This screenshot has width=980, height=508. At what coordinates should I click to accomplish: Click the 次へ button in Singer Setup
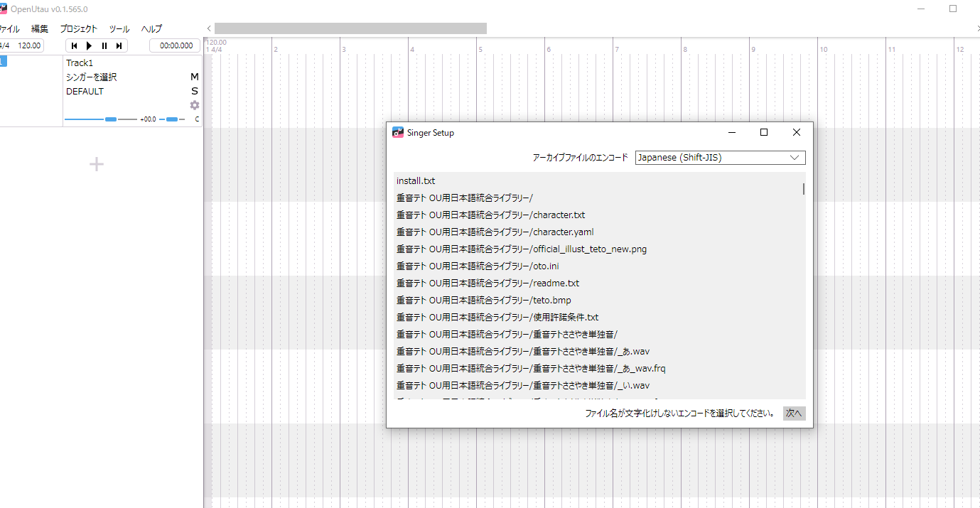coord(794,414)
